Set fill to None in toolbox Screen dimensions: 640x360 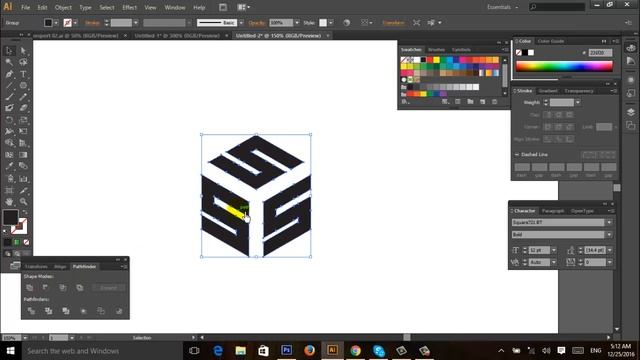pyautogui.click(x=26, y=242)
